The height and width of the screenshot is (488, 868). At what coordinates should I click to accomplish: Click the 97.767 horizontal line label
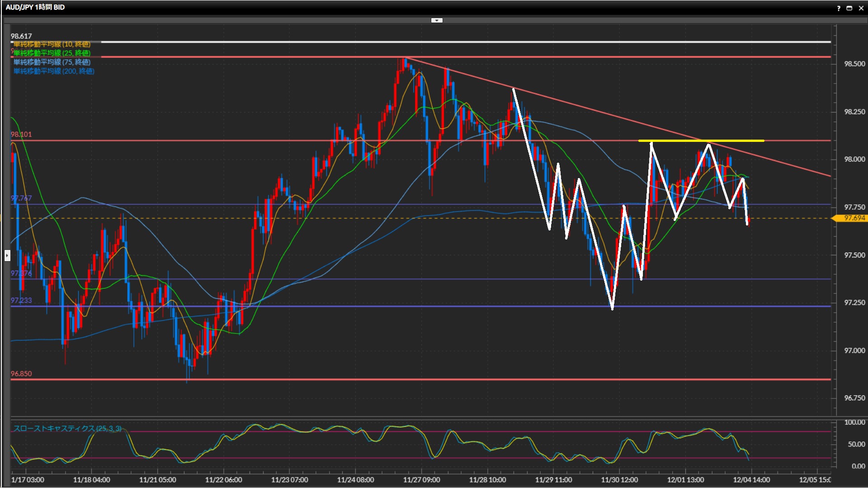21,198
